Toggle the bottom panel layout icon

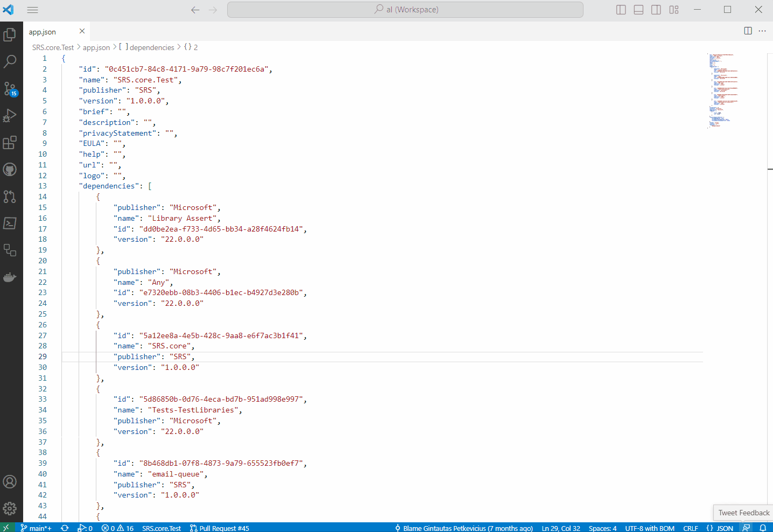click(638, 10)
